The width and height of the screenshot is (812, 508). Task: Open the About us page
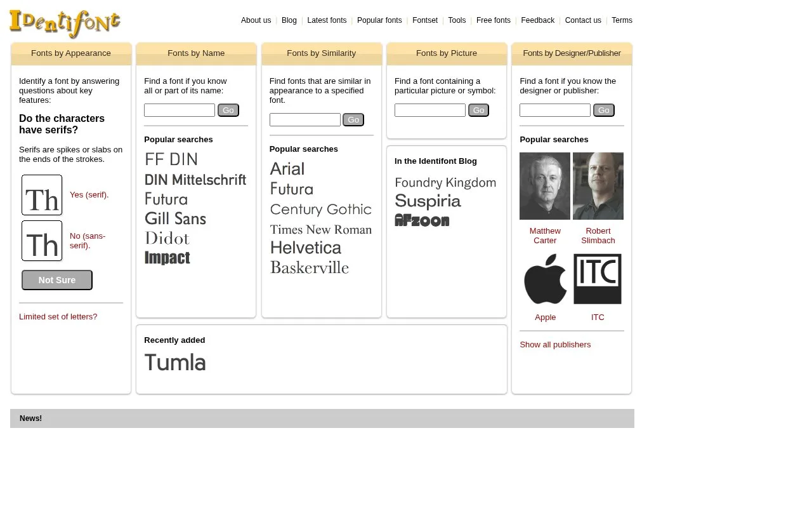(256, 20)
